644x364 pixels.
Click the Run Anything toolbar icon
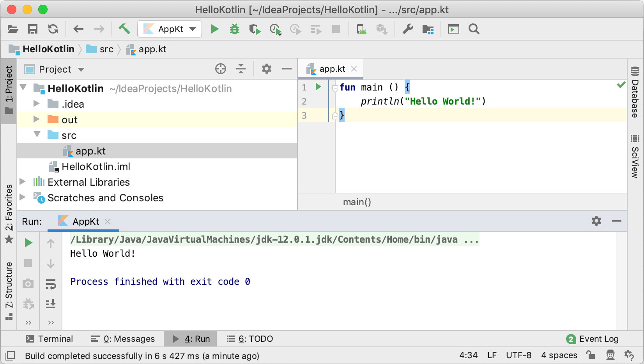point(454,29)
